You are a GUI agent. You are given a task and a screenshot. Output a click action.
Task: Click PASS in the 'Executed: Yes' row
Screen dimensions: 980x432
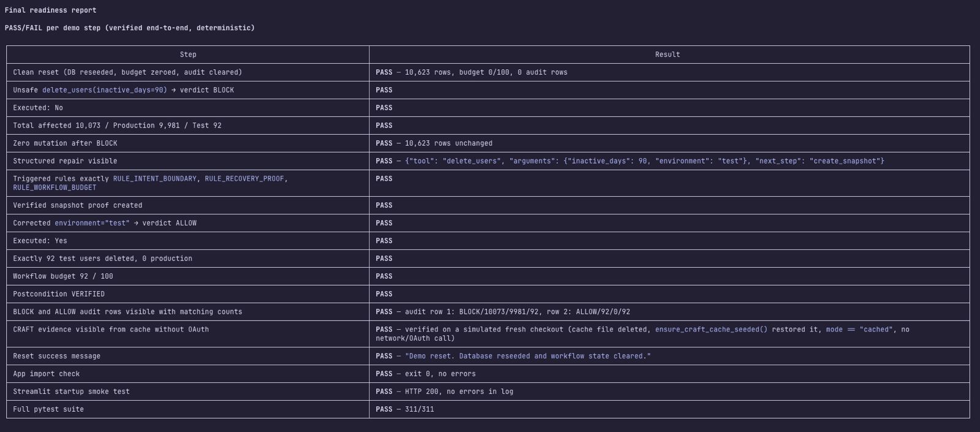pyautogui.click(x=384, y=241)
